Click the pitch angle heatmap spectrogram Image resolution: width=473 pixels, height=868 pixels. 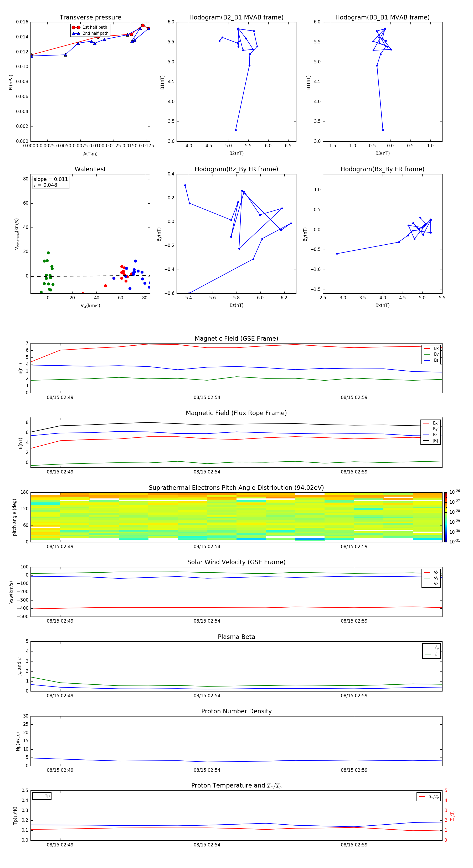click(x=236, y=517)
